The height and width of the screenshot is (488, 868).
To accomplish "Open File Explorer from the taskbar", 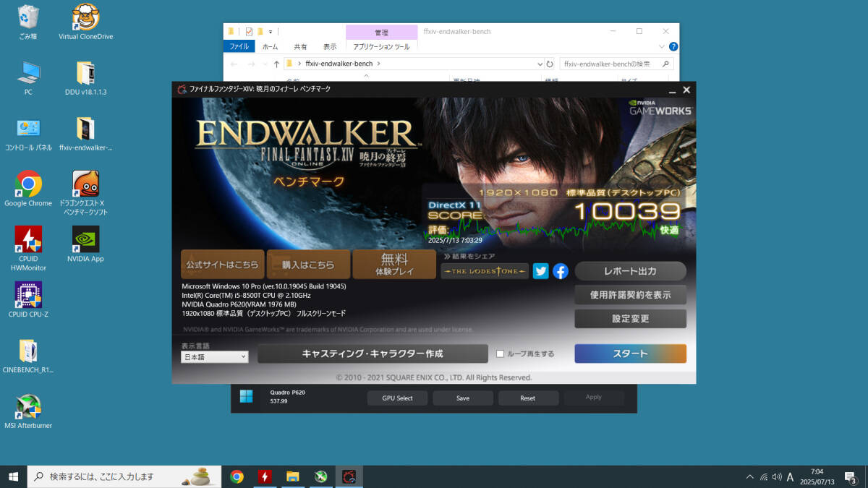I will click(x=293, y=476).
